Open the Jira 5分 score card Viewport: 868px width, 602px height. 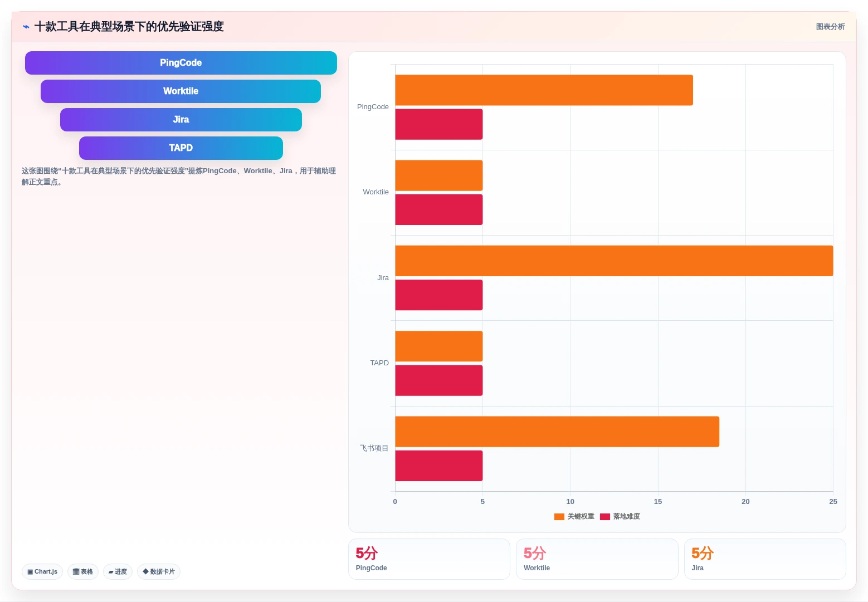765,559
